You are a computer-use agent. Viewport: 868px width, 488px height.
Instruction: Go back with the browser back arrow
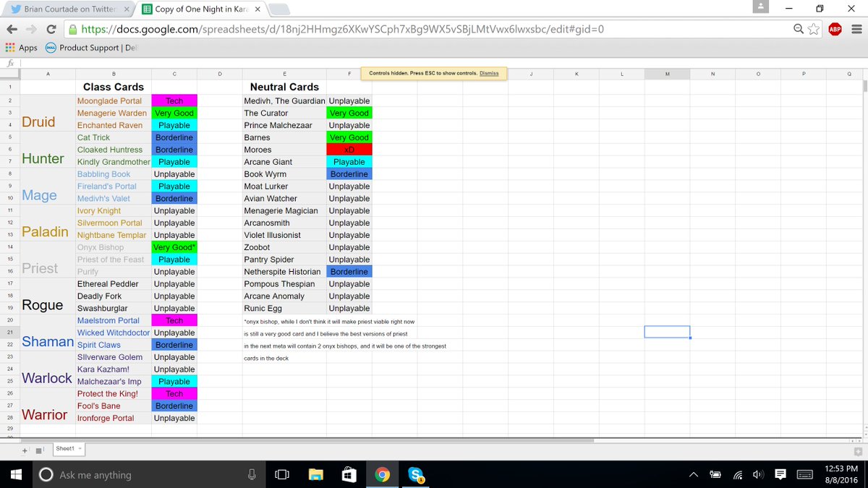pyautogui.click(x=11, y=30)
